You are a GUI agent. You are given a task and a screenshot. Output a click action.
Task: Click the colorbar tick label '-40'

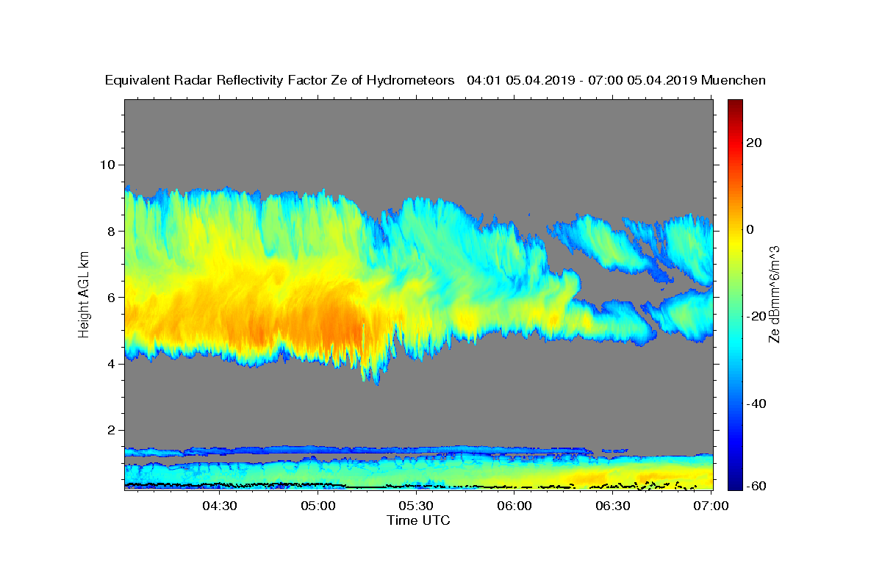click(x=757, y=404)
